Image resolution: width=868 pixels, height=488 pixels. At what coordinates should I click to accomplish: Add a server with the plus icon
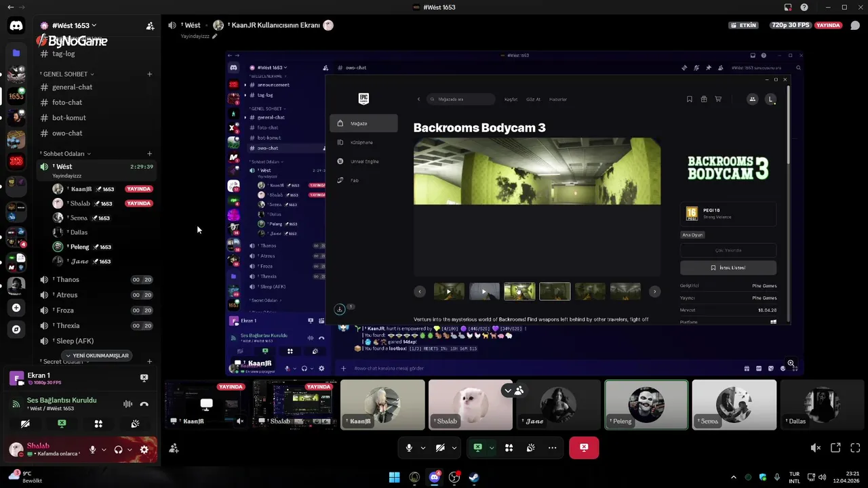(x=16, y=308)
